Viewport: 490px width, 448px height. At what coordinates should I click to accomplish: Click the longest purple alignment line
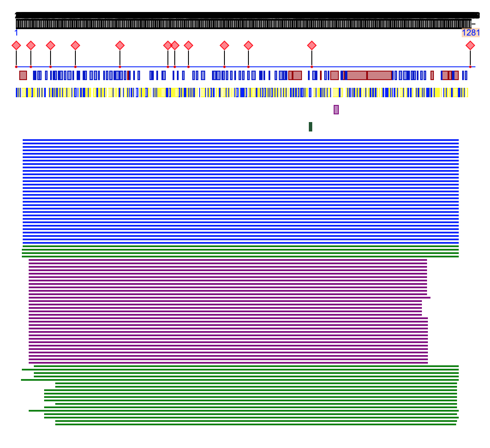point(230,298)
